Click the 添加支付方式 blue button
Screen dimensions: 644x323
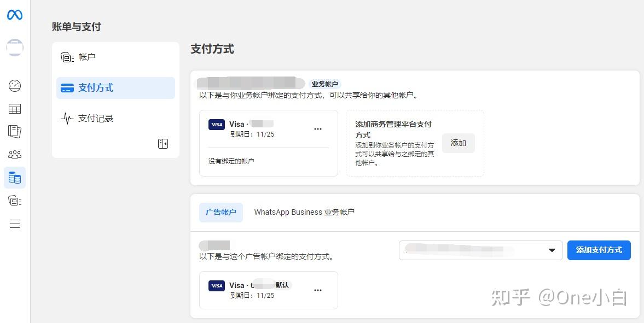[x=599, y=250]
